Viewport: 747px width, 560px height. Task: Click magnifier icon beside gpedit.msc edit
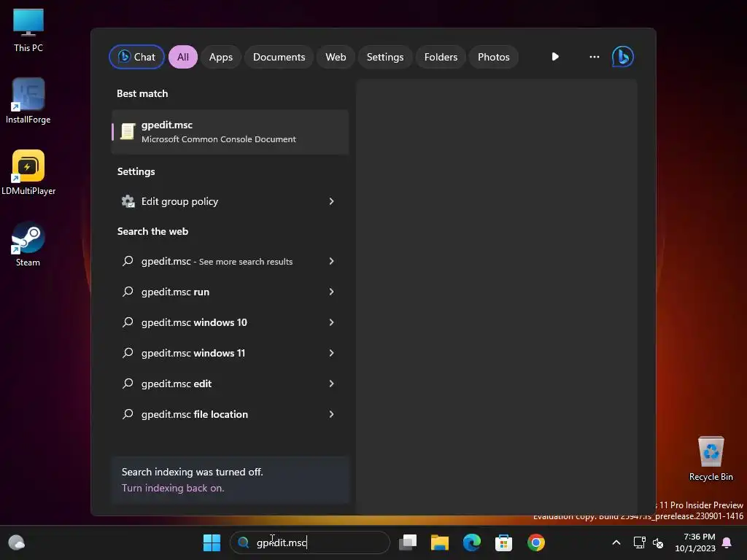128,384
